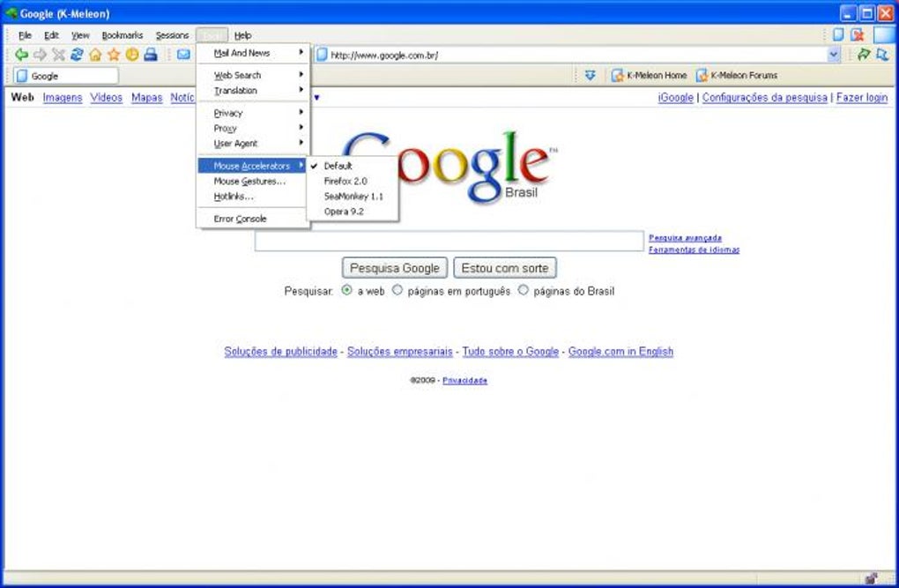Screen dimensions: 899x588
Task: Open the View menu
Action: click(81, 35)
